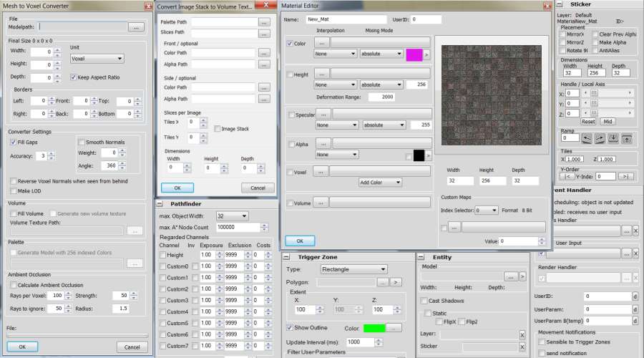644x358 pixels.
Task: Collapse the Pathfinder panel
Action: point(160,204)
